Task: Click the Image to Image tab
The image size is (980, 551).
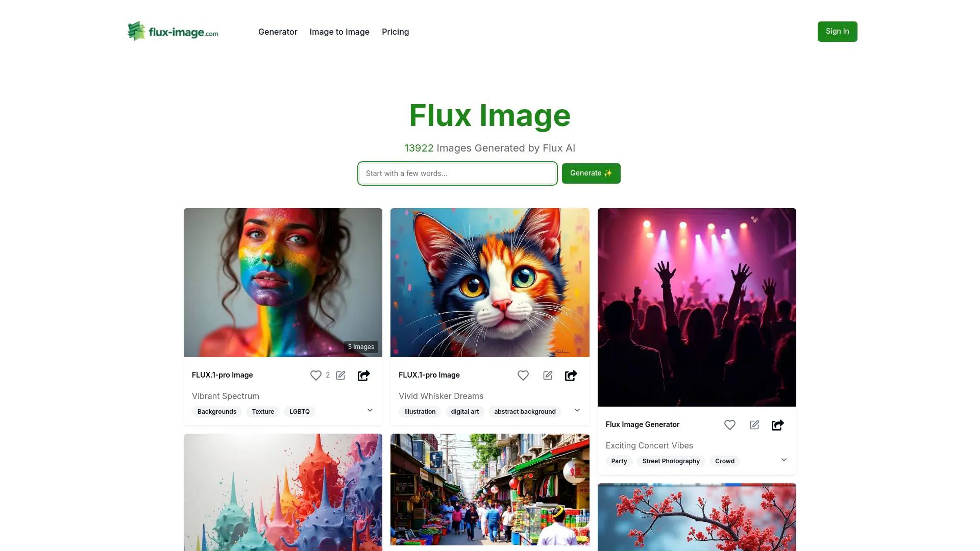Action: point(339,32)
